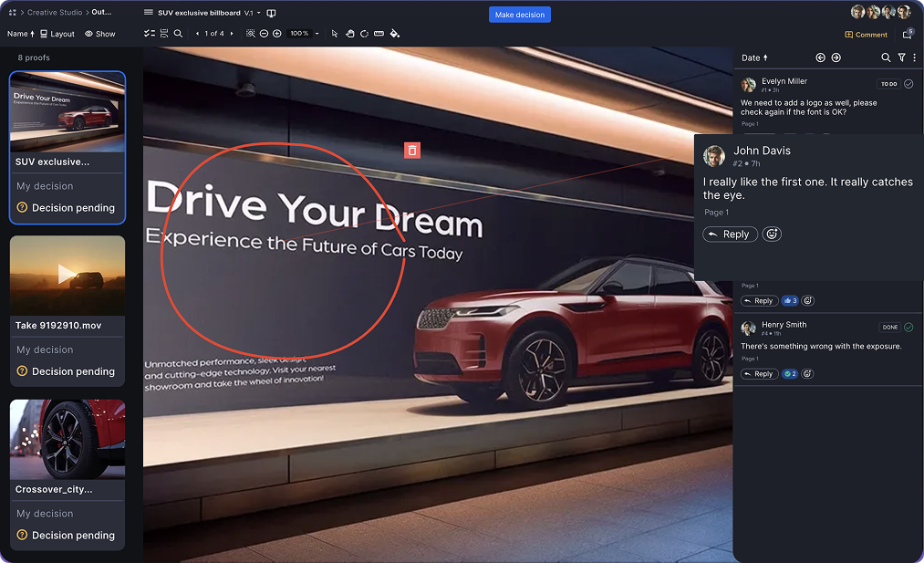Open the TO DO status dropdown on Evelyn's comment
Image resolution: width=924 pixels, height=563 pixels.
pos(889,83)
